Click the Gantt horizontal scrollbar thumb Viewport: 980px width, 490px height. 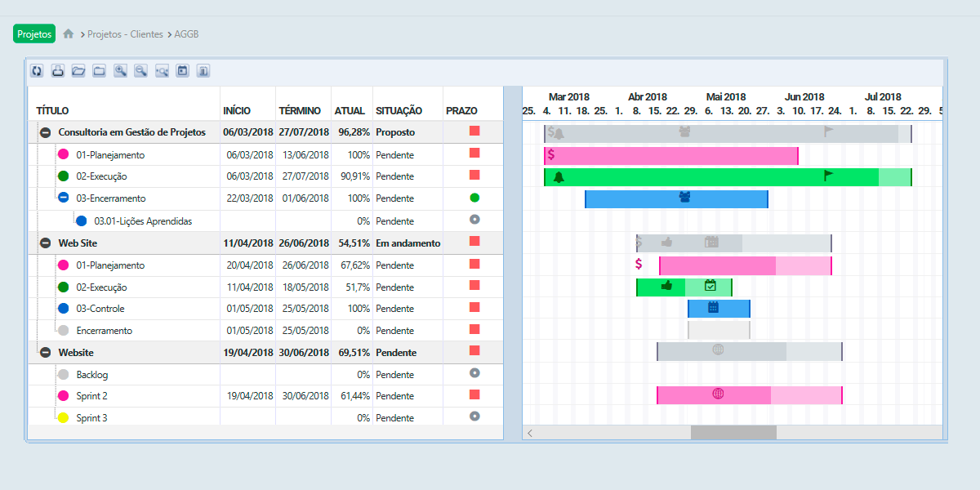click(x=733, y=433)
